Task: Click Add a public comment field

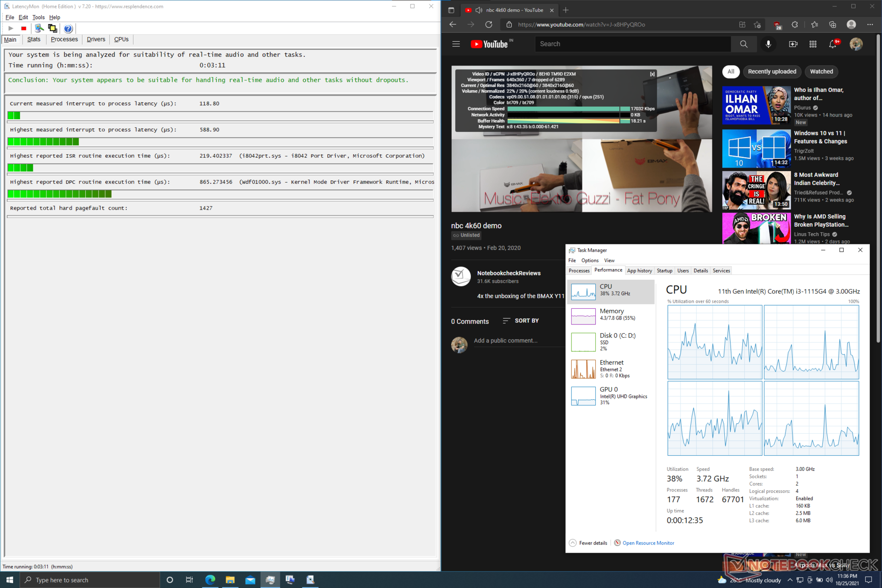Action: [519, 341]
